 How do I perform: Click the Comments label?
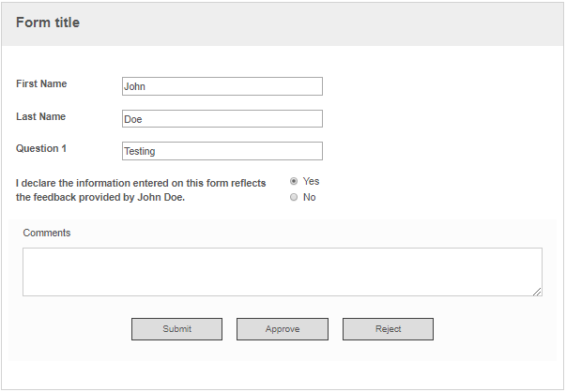(x=47, y=233)
